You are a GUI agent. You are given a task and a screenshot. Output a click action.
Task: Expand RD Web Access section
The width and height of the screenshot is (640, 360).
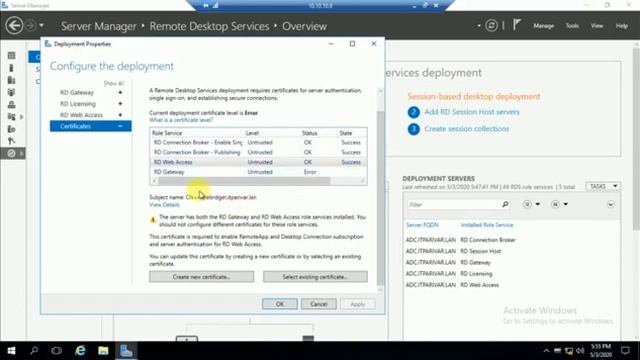click(120, 115)
